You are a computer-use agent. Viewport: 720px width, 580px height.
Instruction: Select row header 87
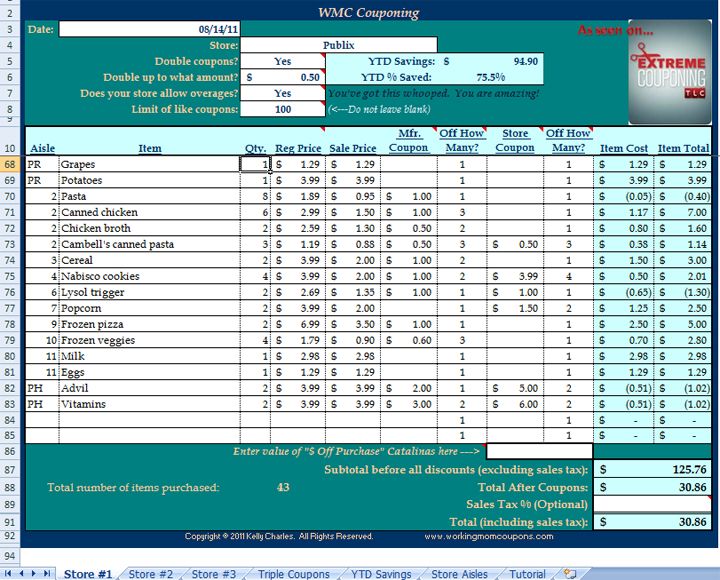(10, 470)
